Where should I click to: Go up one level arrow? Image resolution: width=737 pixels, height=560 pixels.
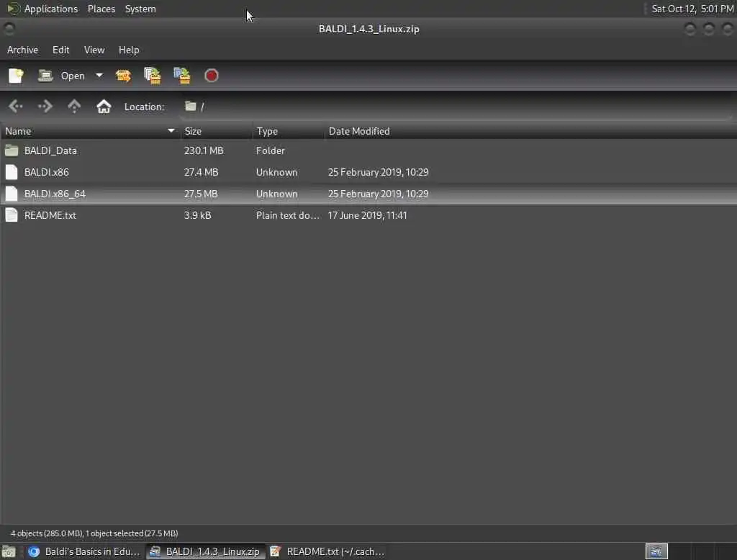point(74,107)
